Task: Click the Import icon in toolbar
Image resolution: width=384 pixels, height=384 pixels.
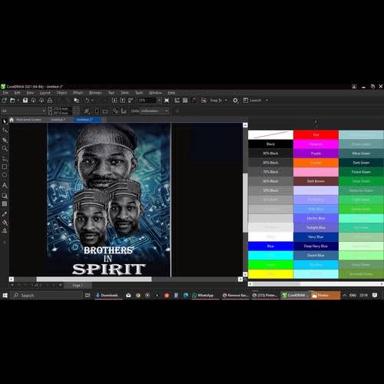Action: pos(114,100)
